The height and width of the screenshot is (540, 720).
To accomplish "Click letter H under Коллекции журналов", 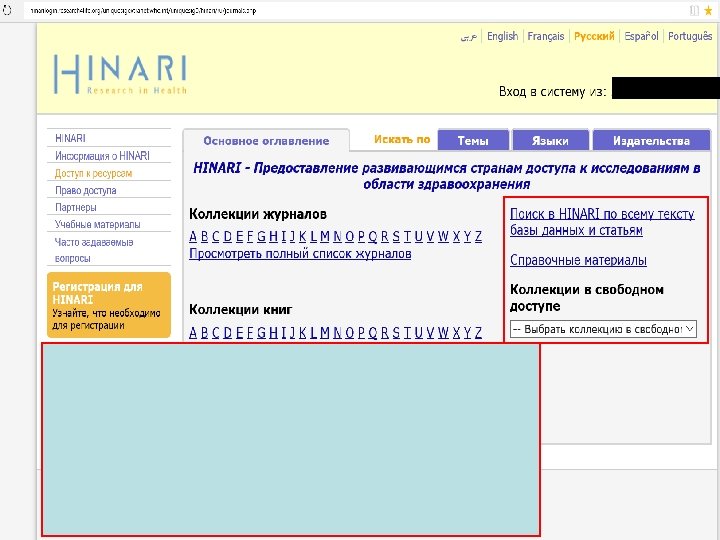I will 273,236.
